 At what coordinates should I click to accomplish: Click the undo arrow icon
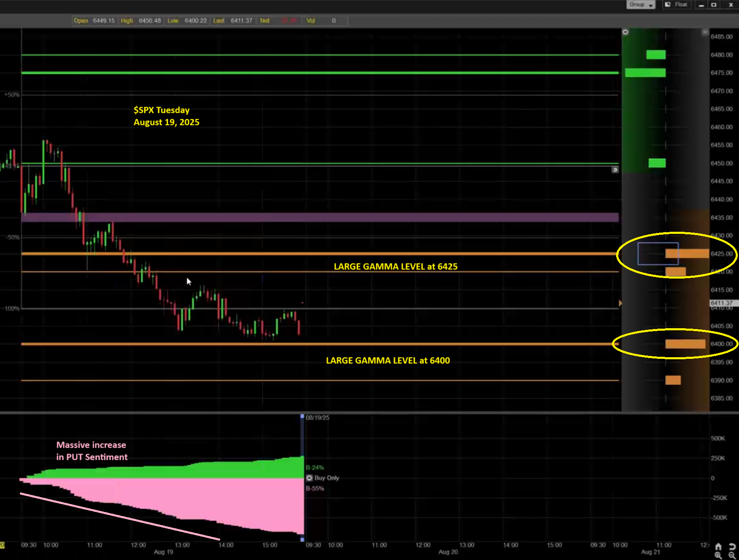pos(732,547)
